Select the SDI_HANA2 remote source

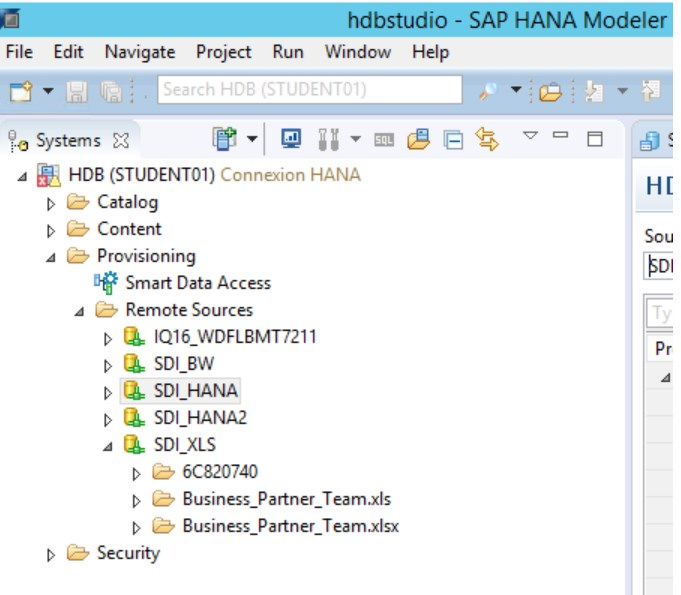[185, 418]
